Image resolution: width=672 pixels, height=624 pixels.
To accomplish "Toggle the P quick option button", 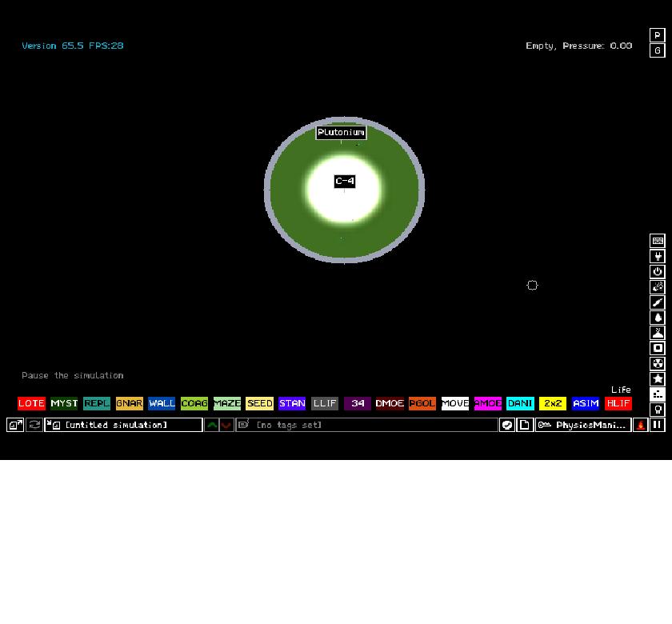I will pos(658,35).
